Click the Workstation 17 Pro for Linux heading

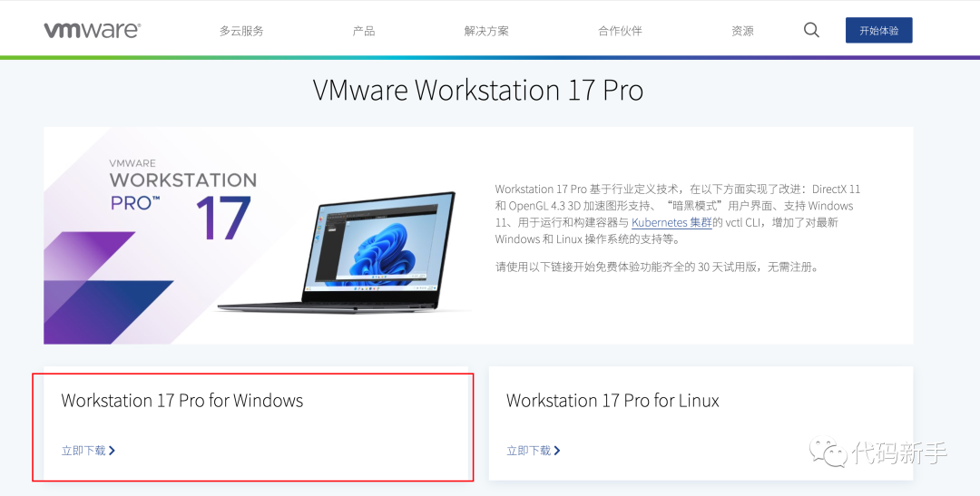tap(612, 401)
